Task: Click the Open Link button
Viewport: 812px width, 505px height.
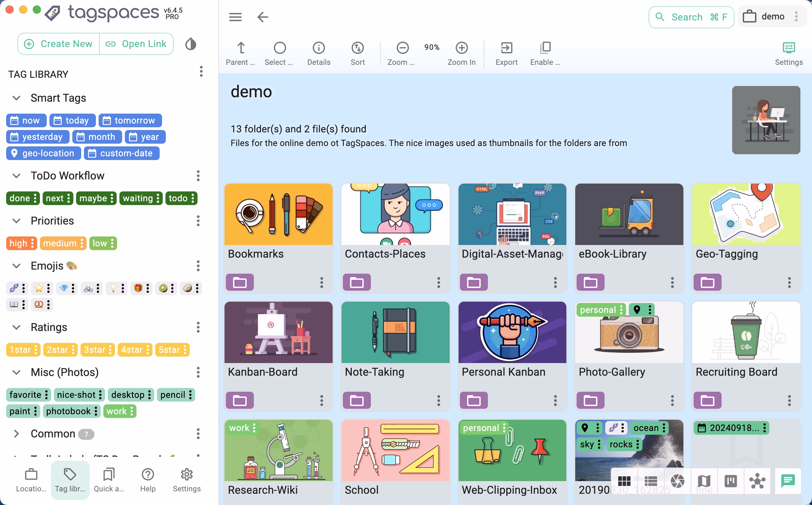Action: click(x=136, y=44)
